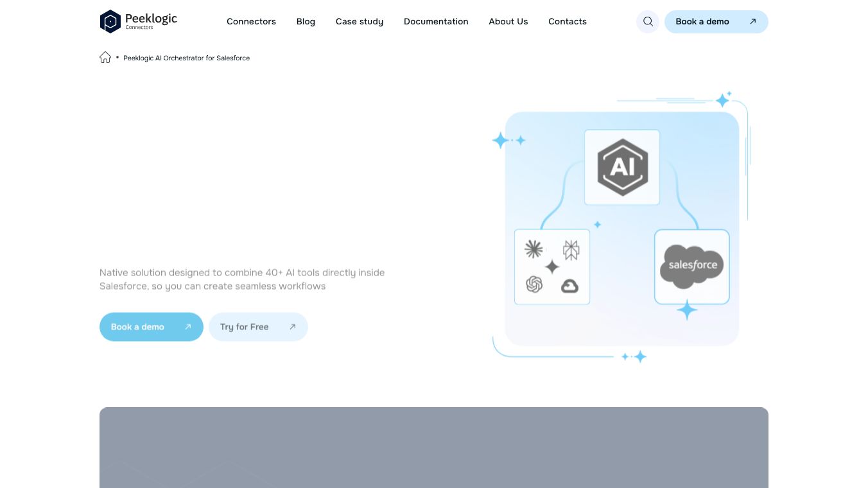Go to the Blog page
This screenshot has height=488, width=868.
pyautogui.click(x=306, y=21)
